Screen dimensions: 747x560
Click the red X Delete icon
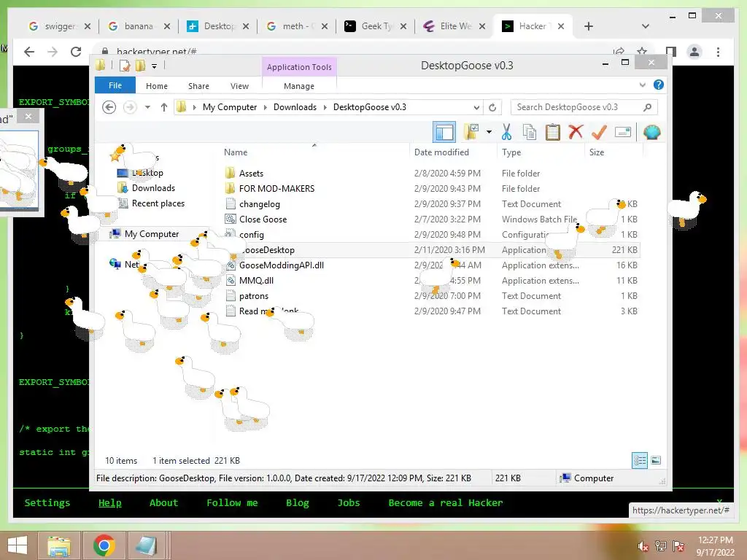pos(576,131)
